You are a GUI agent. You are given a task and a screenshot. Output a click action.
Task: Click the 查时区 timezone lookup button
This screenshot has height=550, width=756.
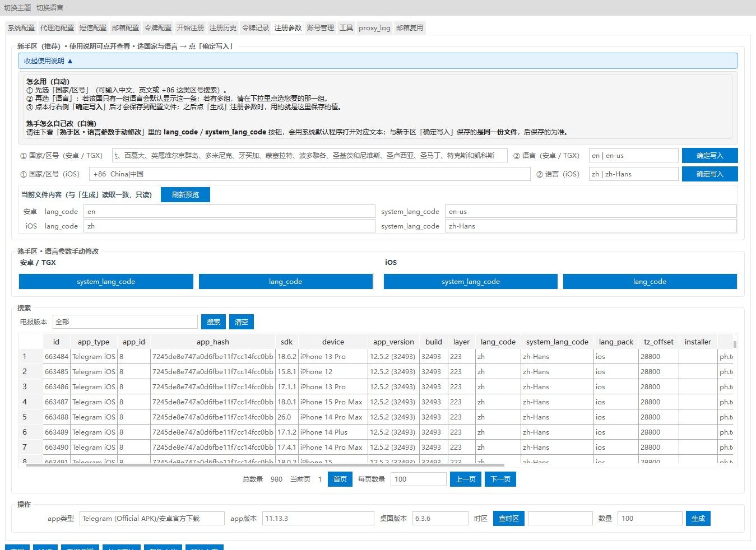tap(508, 519)
